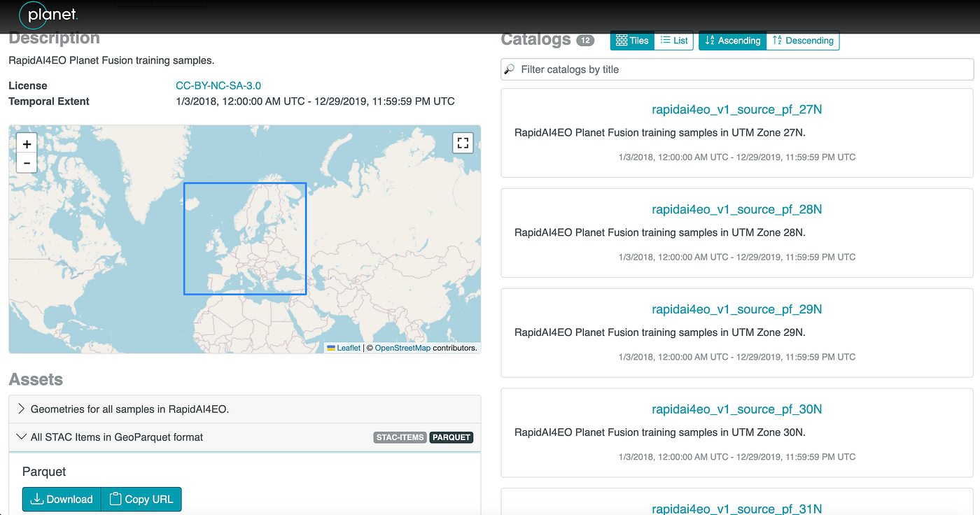Click the UTM Zone 29N description text

(x=659, y=332)
